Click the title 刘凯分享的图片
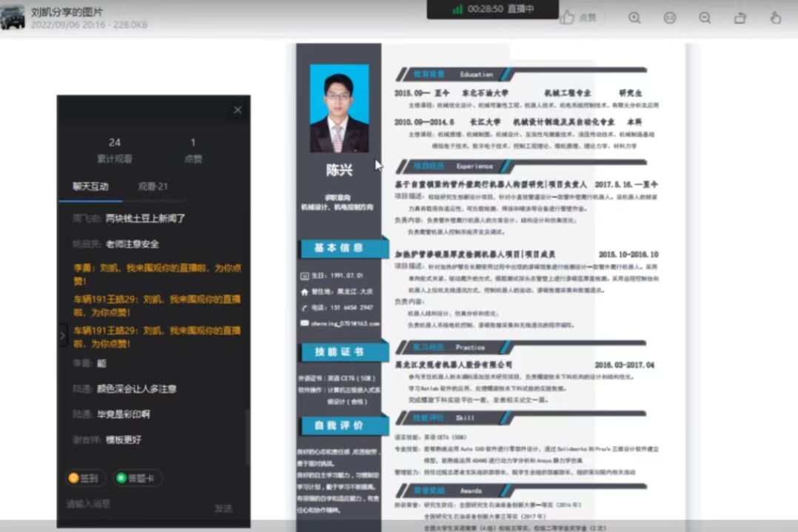 67,12
